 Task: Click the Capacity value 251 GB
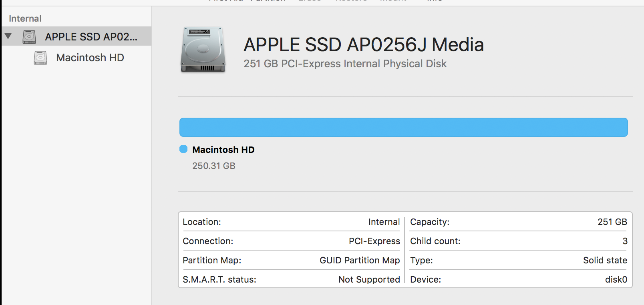(x=612, y=222)
